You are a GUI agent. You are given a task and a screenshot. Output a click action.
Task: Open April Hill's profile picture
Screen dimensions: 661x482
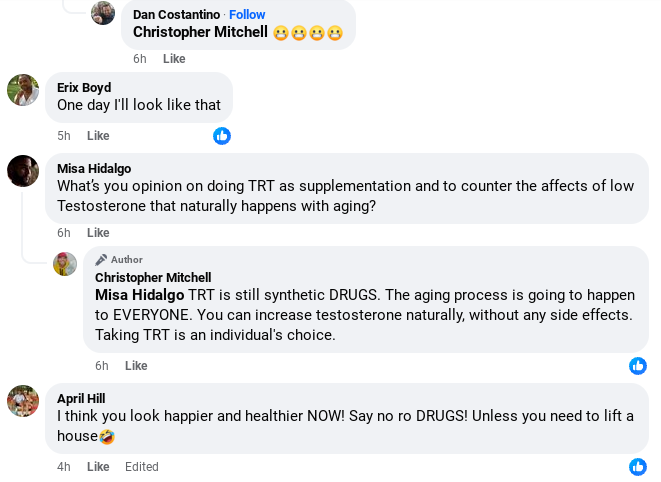[23, 401]
